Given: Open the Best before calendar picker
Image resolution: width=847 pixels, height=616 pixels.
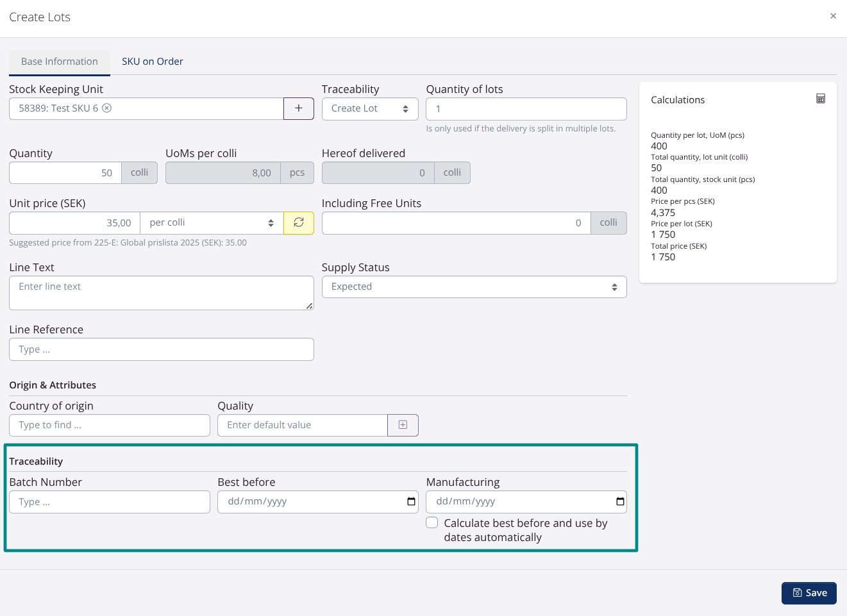Looking at the screenshot, I should click(410, 502).
